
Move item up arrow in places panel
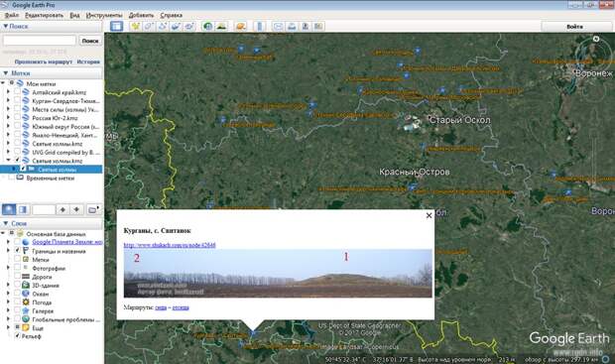pyautogui.click(x=62, y=209)
